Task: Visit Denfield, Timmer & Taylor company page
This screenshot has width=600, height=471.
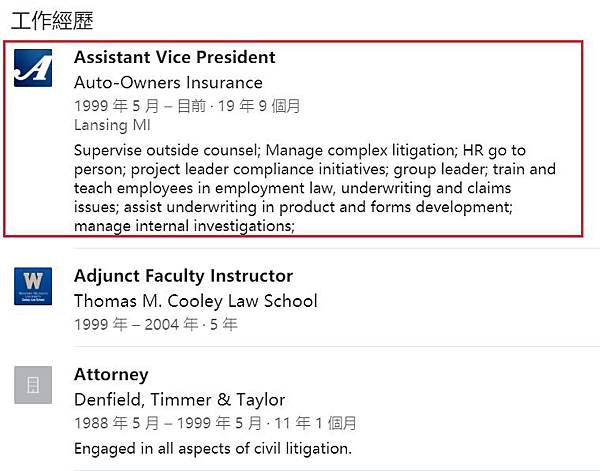Action: 179,400
